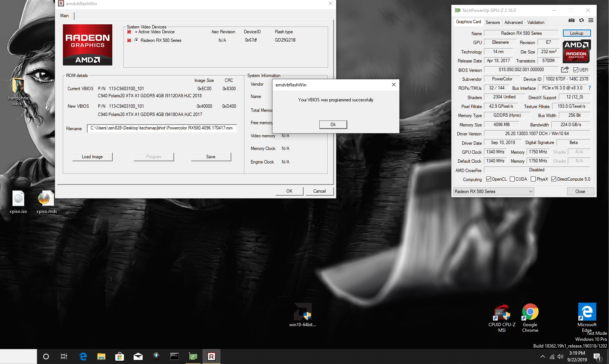Viewport: 609px width, 364px height.
Task: Click the AMD CrossFire Disabled field
Action: (x=537, y=170)
